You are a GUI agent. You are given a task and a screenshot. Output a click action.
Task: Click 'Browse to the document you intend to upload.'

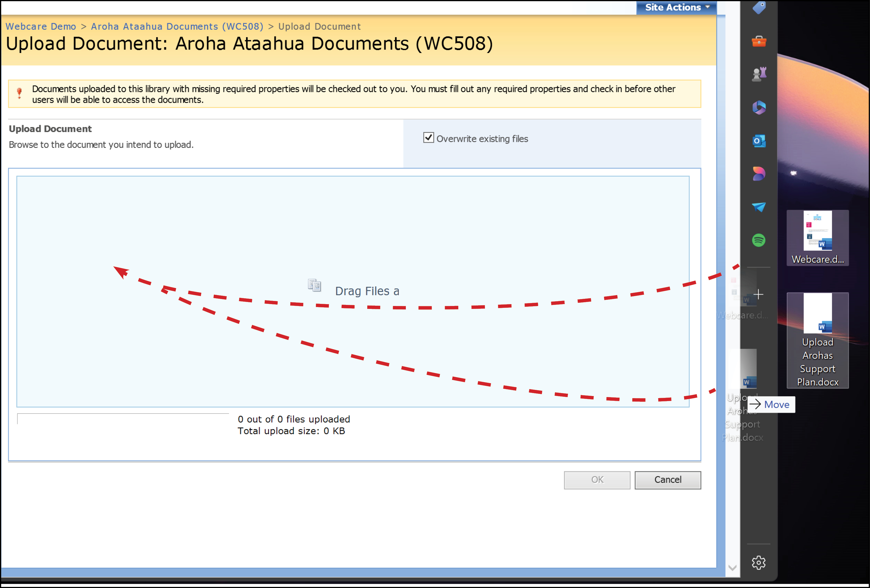(x=101, y=145)
